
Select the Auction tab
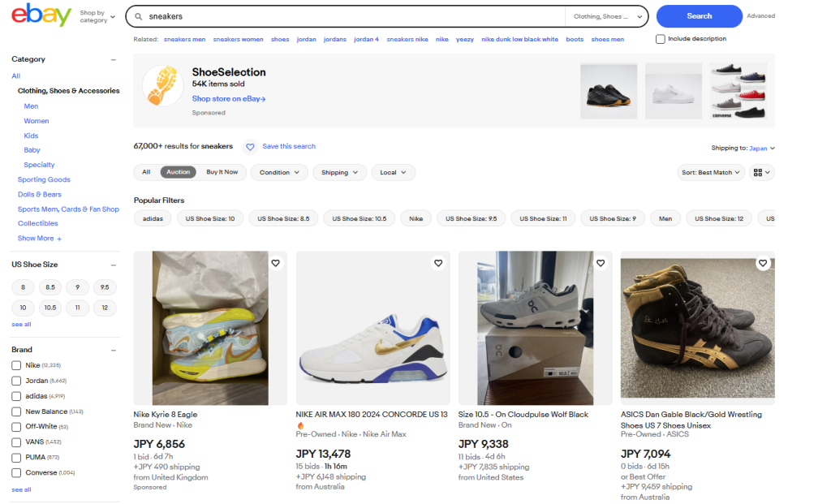178,172
